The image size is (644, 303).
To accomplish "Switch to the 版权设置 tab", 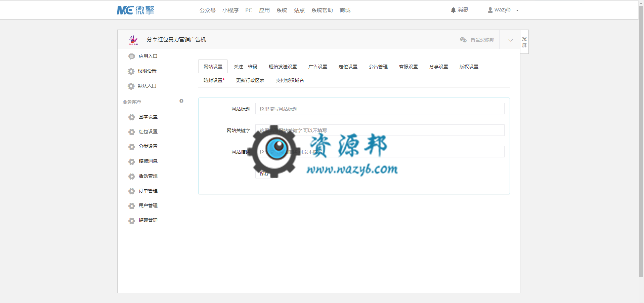I will pyautogui.click(x=469, y=67).
